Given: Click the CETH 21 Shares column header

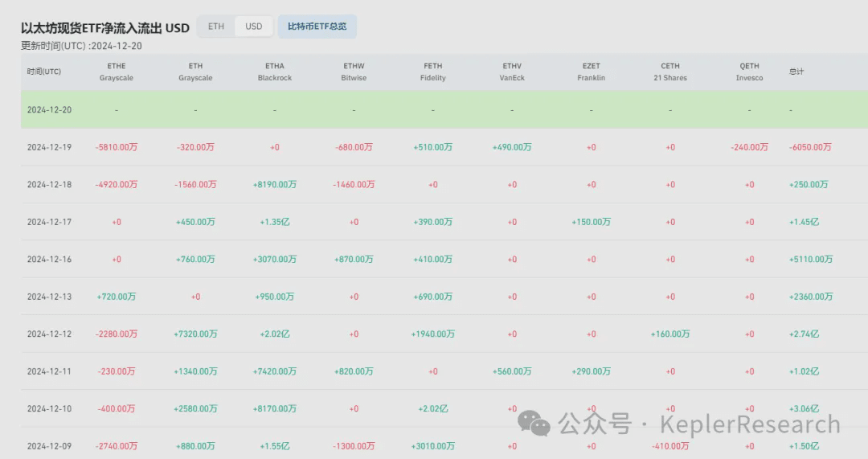Looking at the screenshot, I should tap(670, 72).
